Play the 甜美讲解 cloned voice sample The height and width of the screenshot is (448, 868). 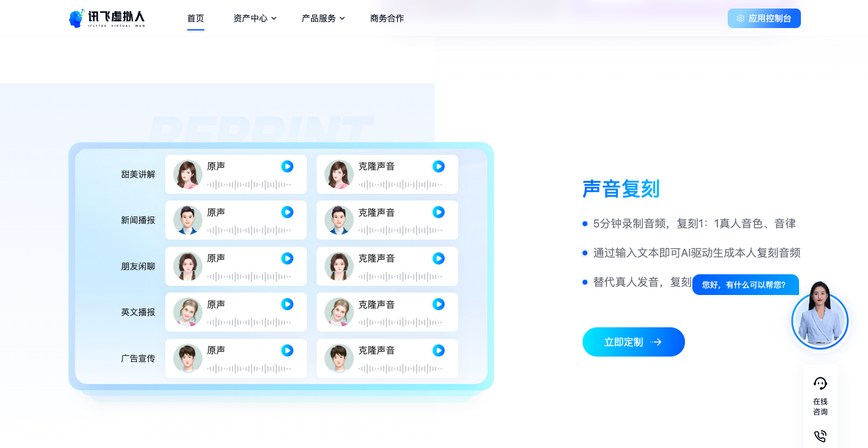pyautogui.click(x=438, y=166)
